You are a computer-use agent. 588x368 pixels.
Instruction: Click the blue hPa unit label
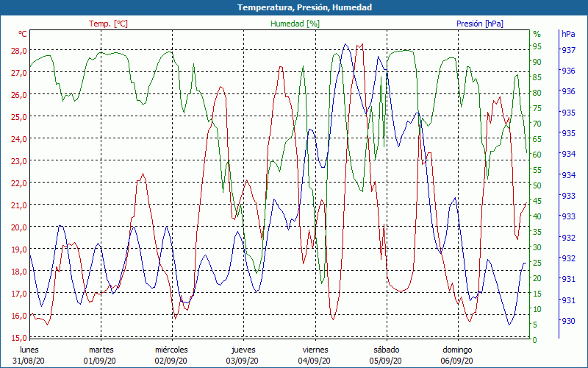tap(568, 34)
